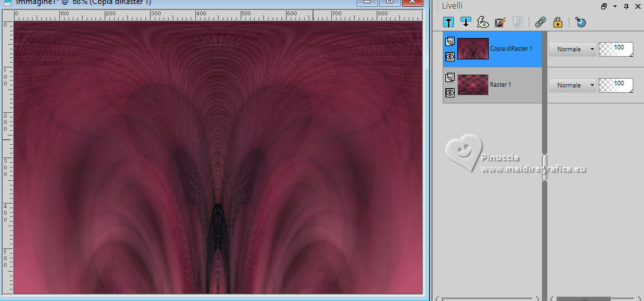The image size is (644, 301).
Task: Click the blue Livelli quick-options icon
Action: point(581,22)
